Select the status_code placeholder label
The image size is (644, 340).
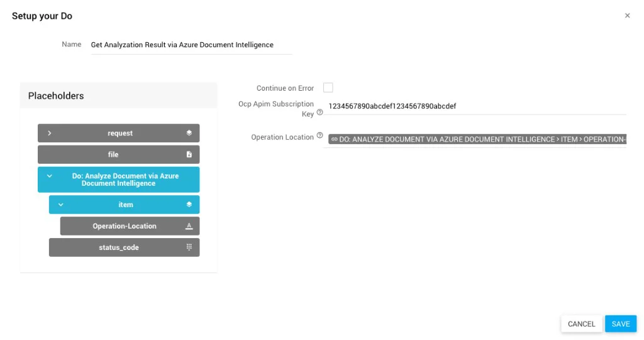pyautogui.click(x=119, y=247)
